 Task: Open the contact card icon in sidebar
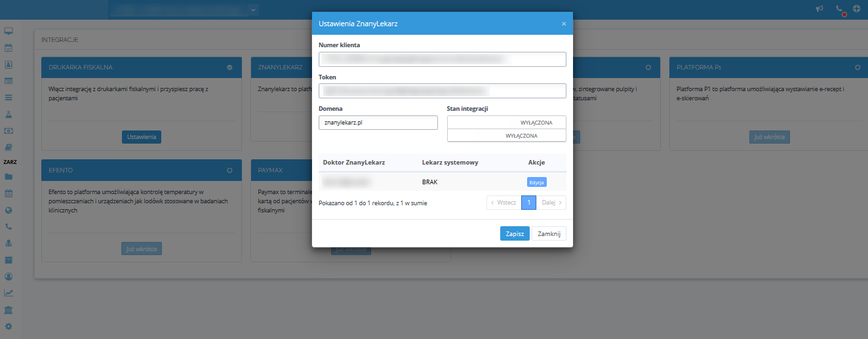(9, 64)
